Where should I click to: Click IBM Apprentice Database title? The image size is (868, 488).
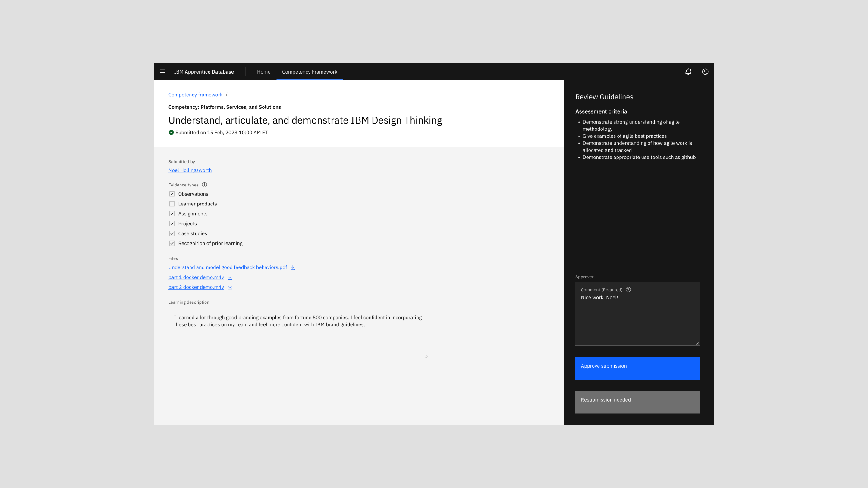tap(204, 72)
